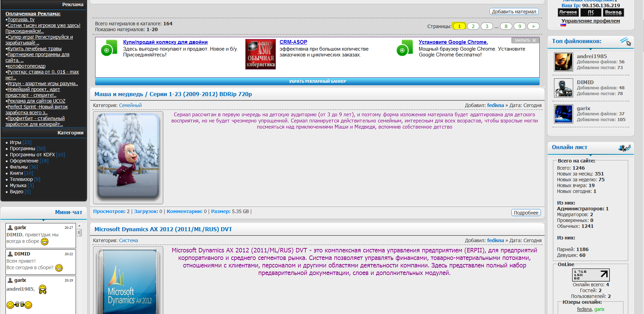Open the Купить лечебные травы ad link
The width and height of the screenshot is (644, 314).
pos(35,49)
